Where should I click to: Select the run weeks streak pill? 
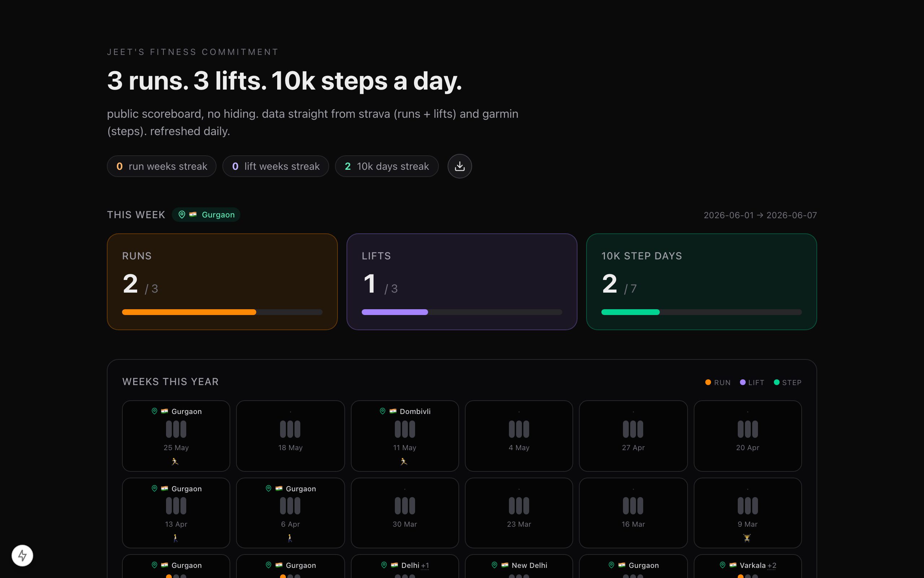click(x=161, y=166)
